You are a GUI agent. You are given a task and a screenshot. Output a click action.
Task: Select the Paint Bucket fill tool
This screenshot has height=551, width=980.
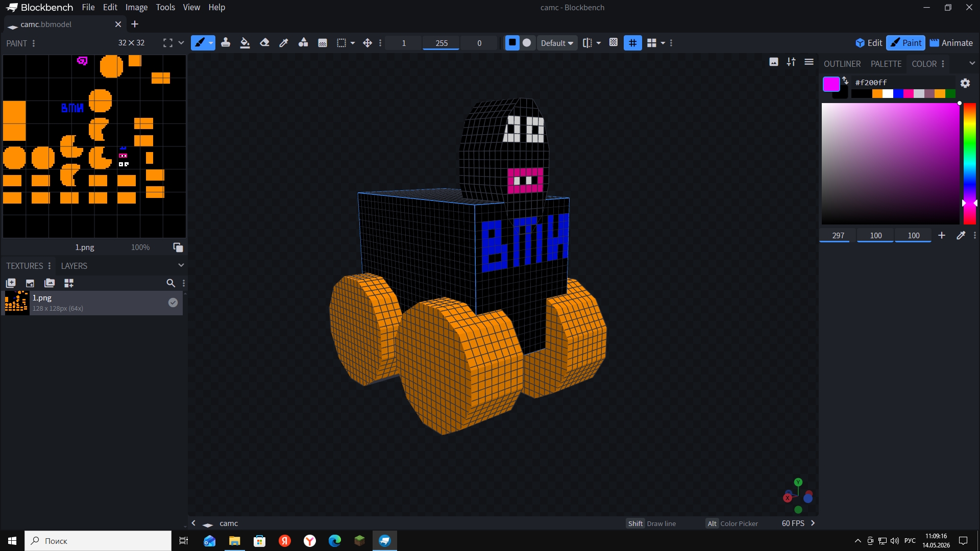(x=245, y=43)
